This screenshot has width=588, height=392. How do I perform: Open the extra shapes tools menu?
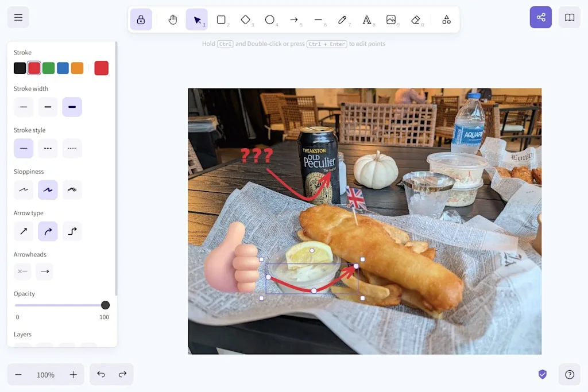click(446, 19)
